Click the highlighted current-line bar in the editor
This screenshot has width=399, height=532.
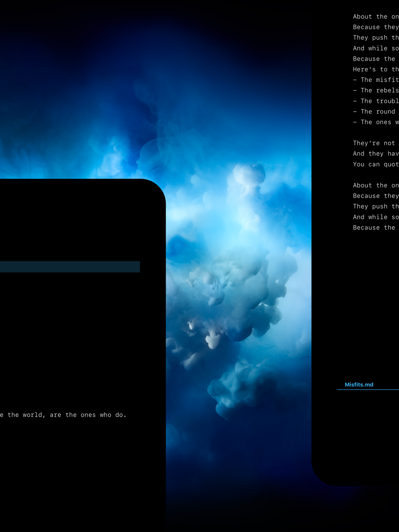click(x=70, y=267)
